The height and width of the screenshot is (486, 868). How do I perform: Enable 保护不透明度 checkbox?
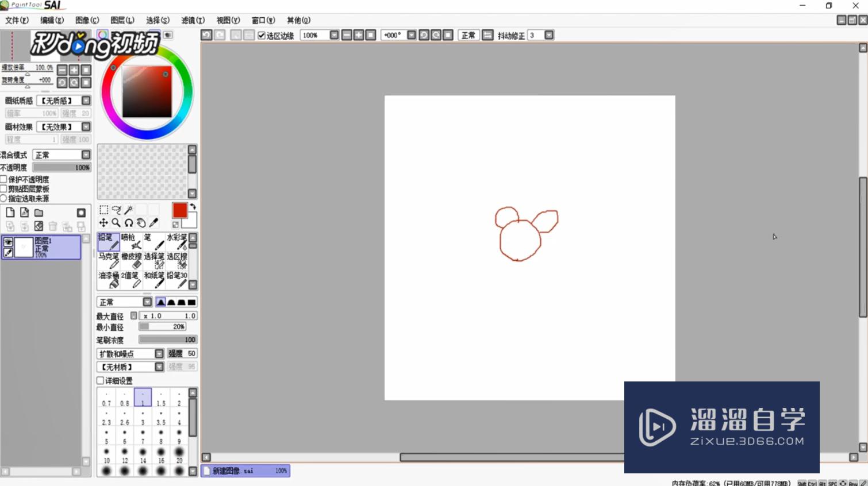pos(3,179)
